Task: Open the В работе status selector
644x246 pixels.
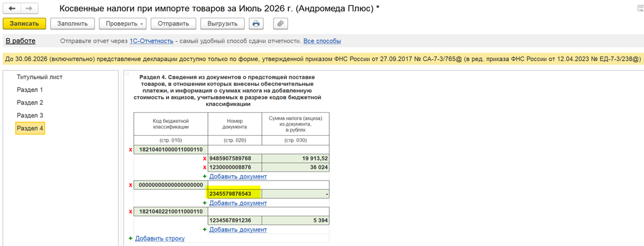Action: pos(20,41)
